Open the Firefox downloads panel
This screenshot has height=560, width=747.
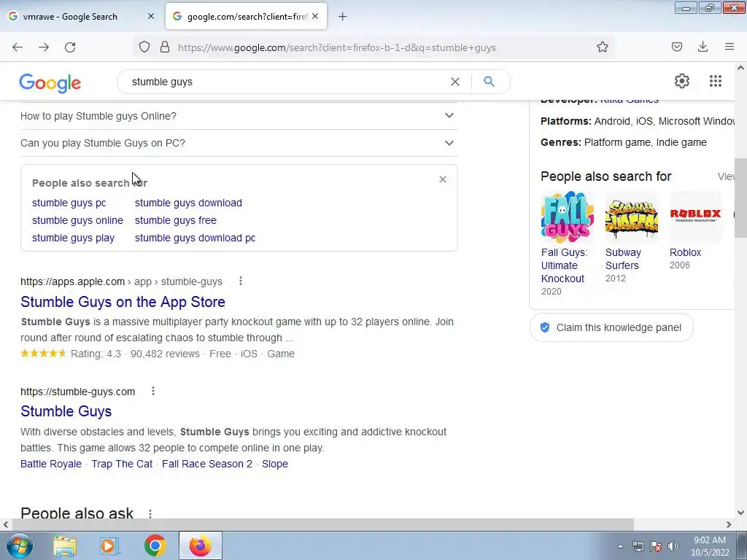[x=703, y=47]
